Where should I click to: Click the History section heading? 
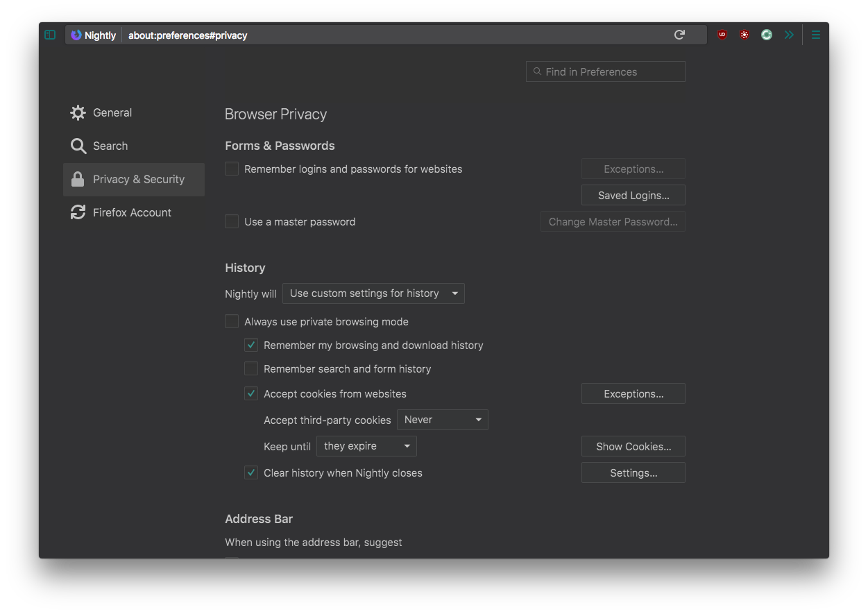coord(245,268)
